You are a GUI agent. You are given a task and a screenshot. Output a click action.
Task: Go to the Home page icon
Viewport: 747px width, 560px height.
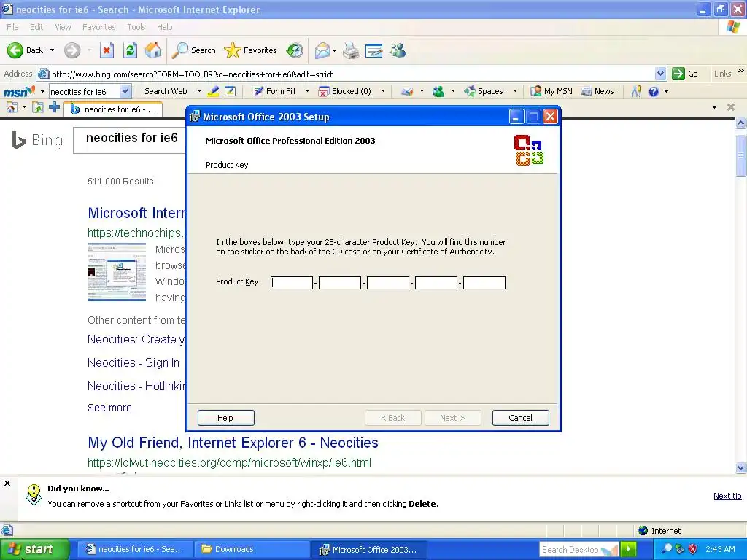point(153,50)
